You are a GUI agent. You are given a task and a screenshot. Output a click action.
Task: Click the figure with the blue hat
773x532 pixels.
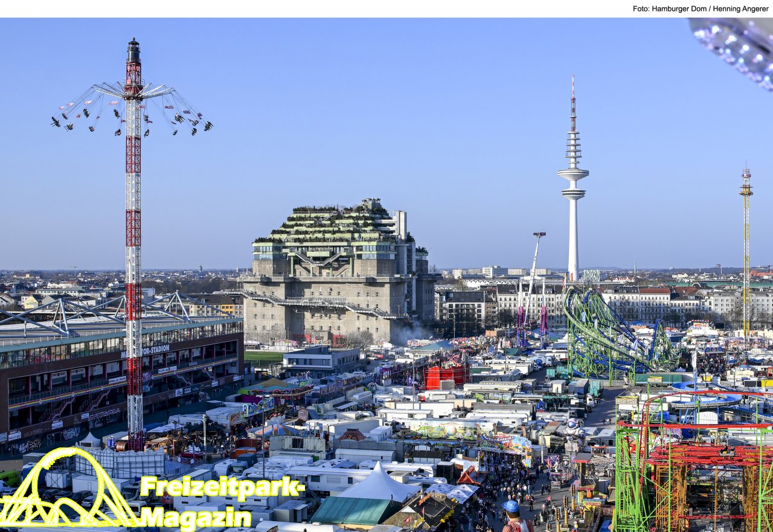512,515
